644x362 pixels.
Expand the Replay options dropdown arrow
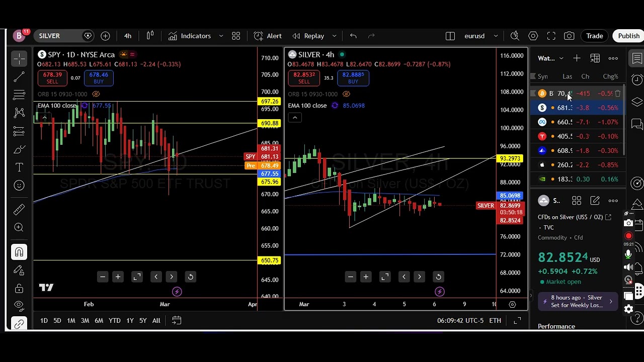pos(334,36)
